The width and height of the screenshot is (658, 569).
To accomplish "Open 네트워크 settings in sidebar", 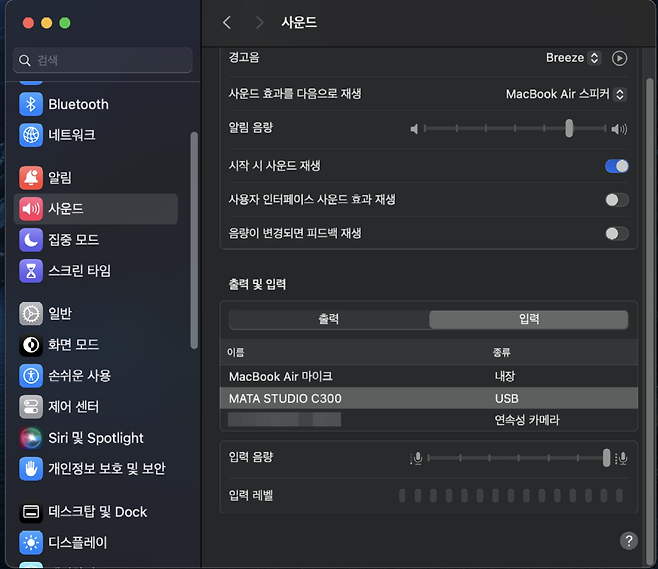I will 31,135.
